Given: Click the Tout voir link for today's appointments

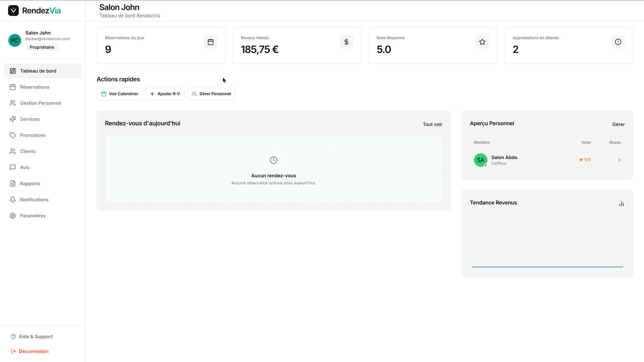Looking at the screenshot, I should point(432,124).
